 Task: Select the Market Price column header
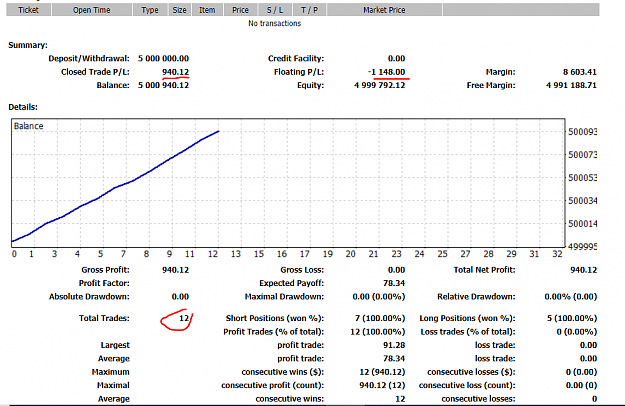click(x=384, y=10)
